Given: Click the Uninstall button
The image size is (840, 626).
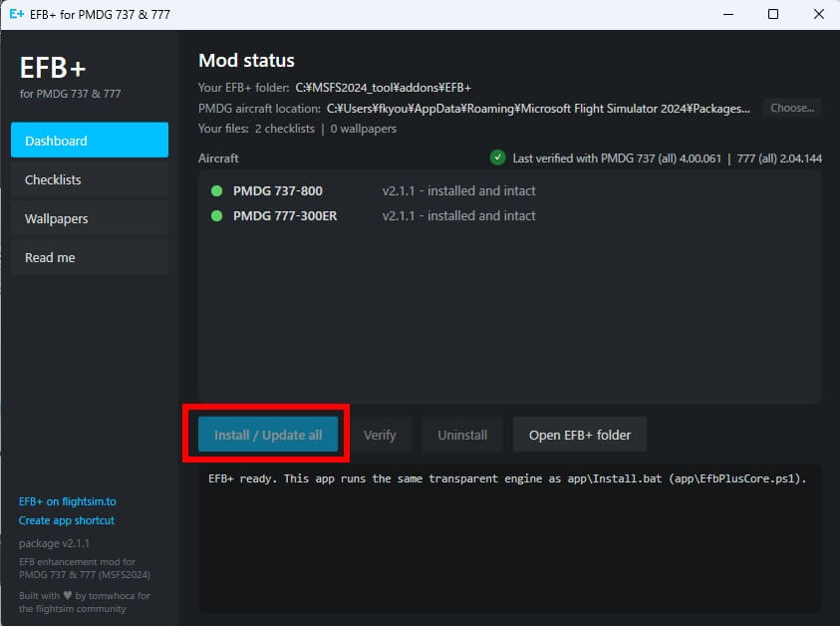Looking at the screenshot, I should [462, 435].
